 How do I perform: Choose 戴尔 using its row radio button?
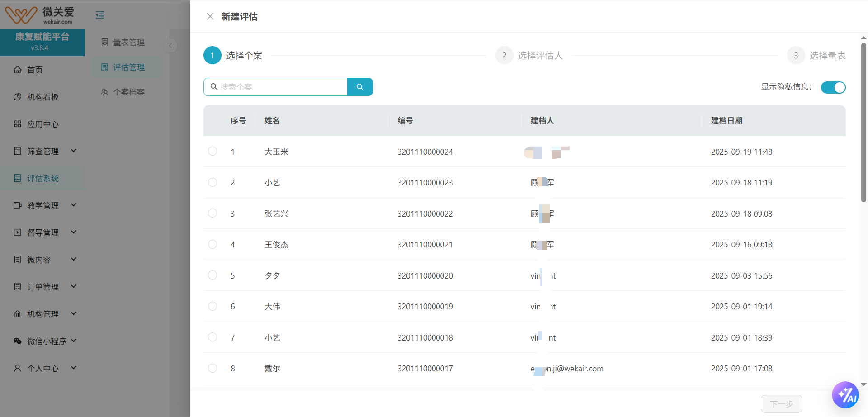click(212, 368)
